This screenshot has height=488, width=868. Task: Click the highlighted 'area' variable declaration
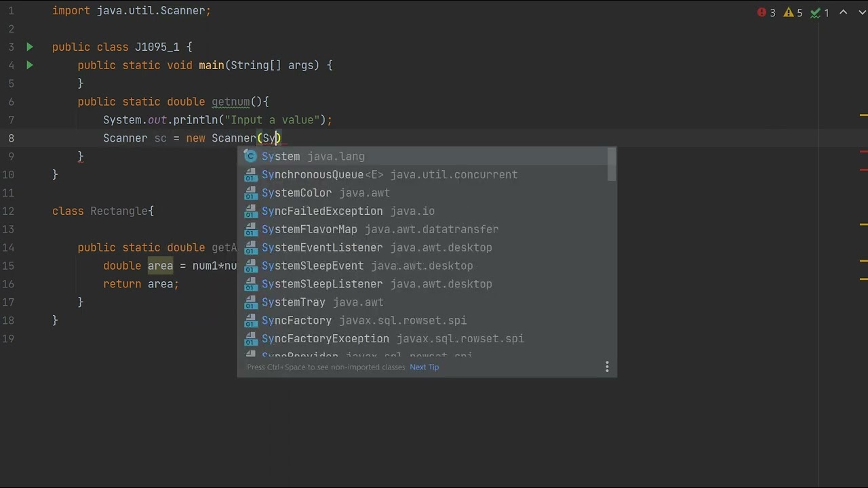(161, 266)
